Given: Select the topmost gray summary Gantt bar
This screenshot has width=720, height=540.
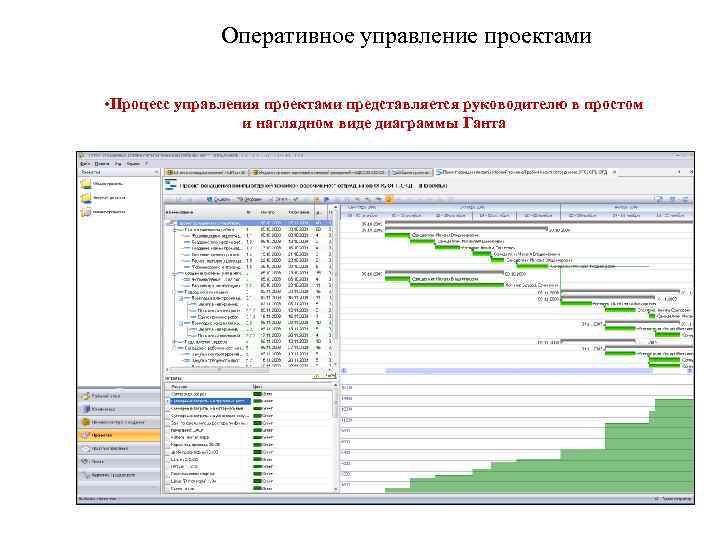Looking at the screenshot, I should 538,223.
